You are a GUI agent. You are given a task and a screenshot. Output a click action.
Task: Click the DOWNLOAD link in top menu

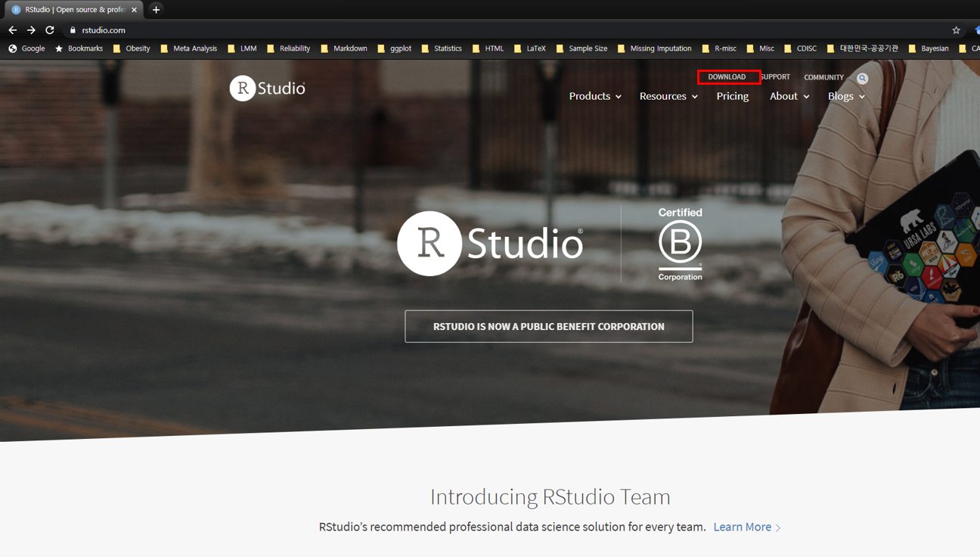click(727, 77)
